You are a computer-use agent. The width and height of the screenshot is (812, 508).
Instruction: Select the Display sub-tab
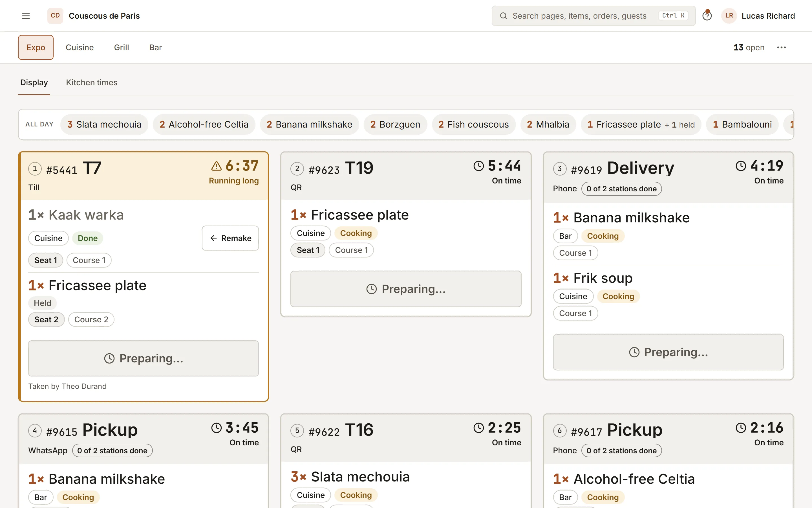[34, 83]
